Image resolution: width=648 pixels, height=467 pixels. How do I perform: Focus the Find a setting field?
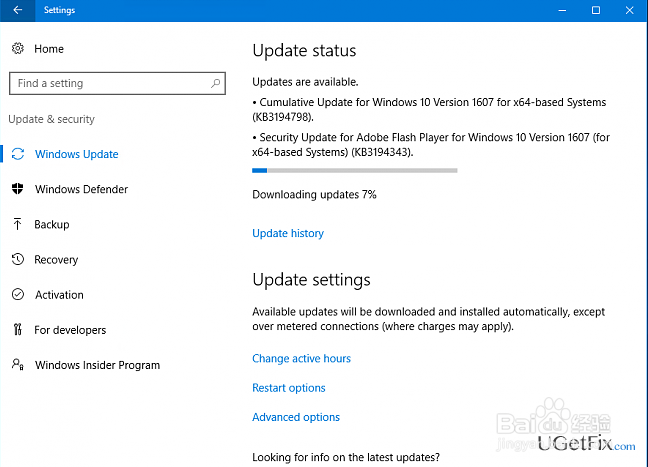pos(117,83)
